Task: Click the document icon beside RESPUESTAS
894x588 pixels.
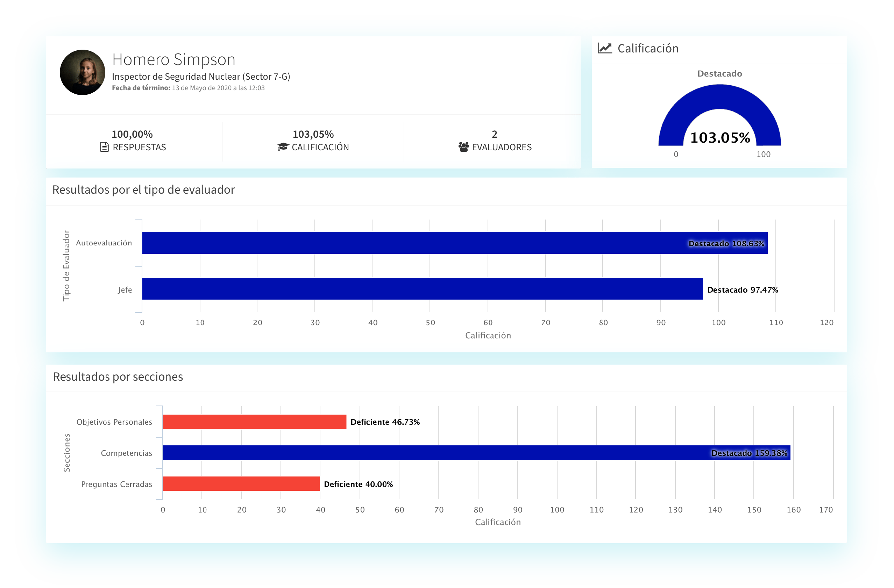Action: (105, 147)
